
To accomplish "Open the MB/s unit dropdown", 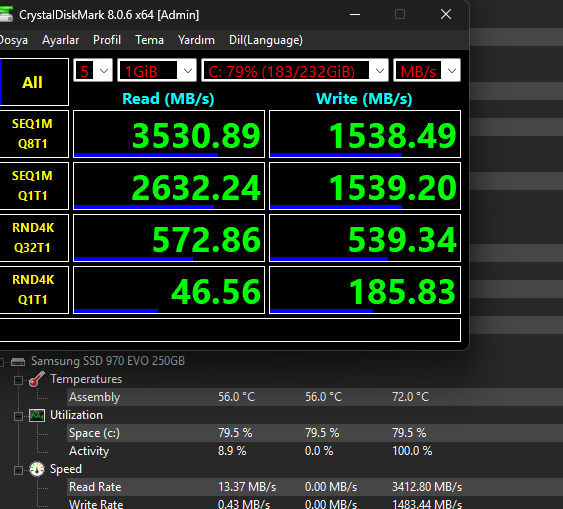I will point(427,70).
